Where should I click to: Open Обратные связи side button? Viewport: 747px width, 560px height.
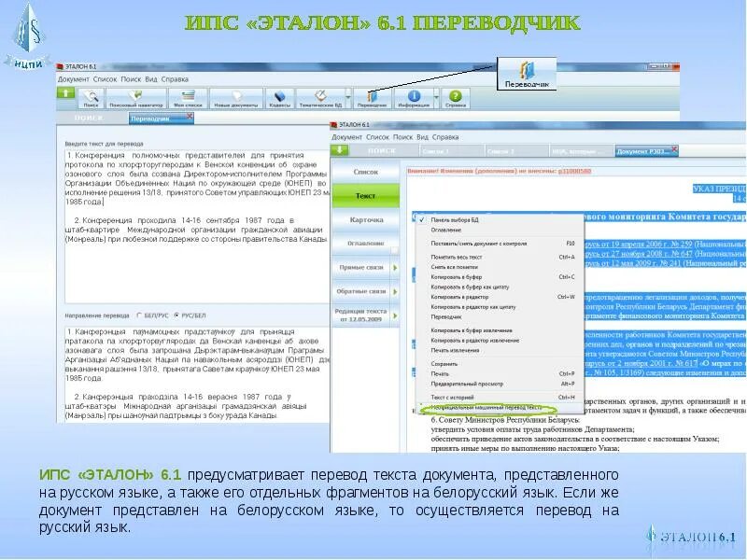[361, 291]
